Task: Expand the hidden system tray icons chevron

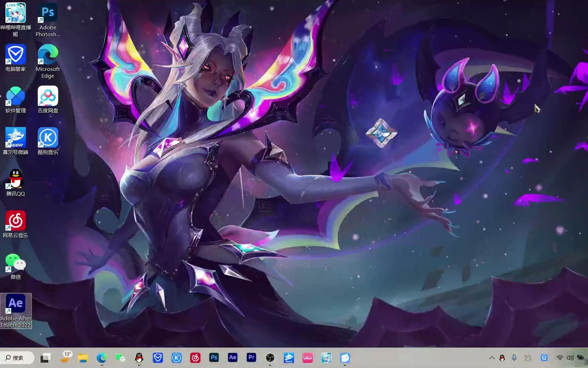Action: click(492, 358)
